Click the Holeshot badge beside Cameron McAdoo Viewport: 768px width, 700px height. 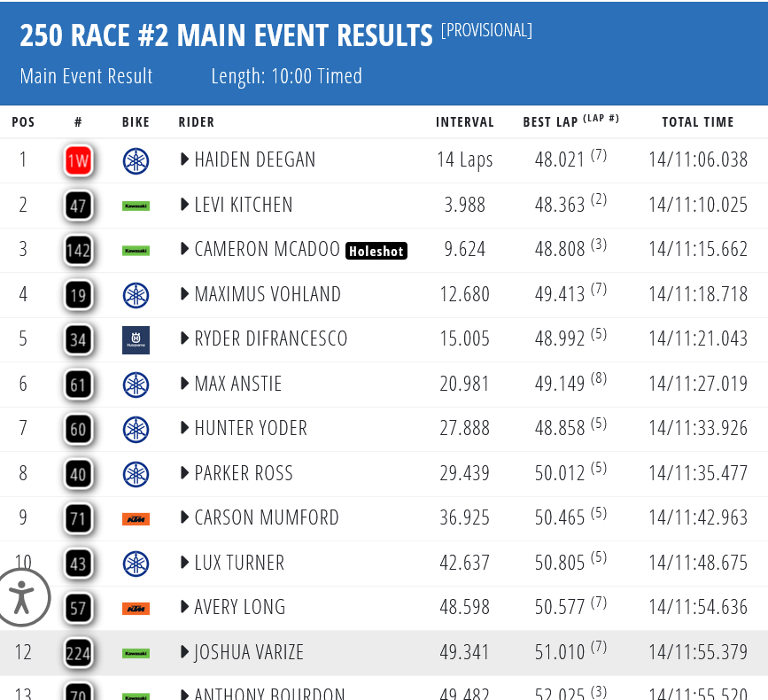click(376, 251)
